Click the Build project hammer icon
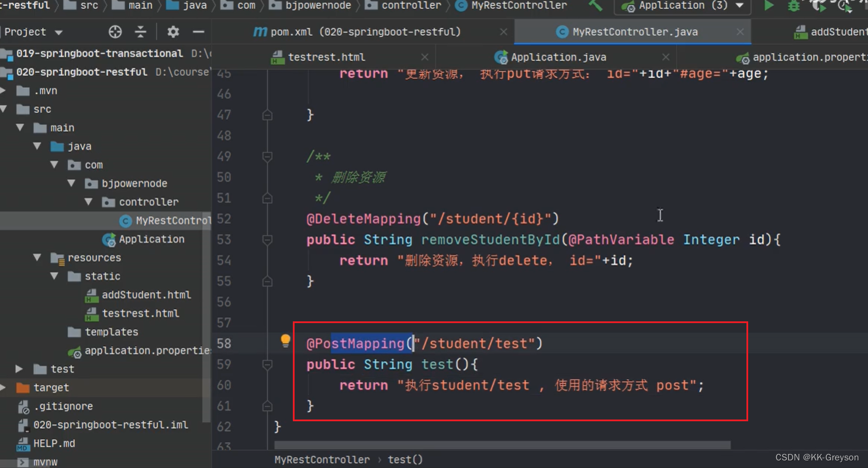The height and width of the screenshot is (468, 868). click(x=596, y=5)
